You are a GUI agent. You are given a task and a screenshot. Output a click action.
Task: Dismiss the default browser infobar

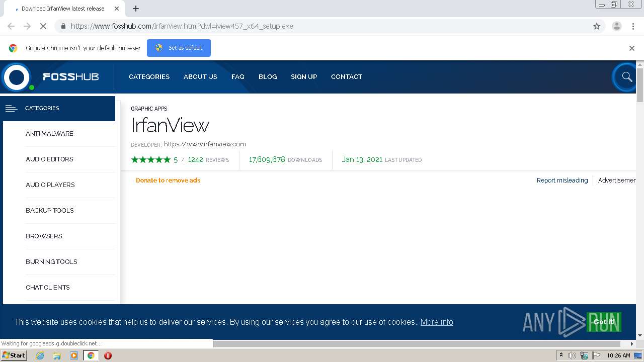[632, 48]
